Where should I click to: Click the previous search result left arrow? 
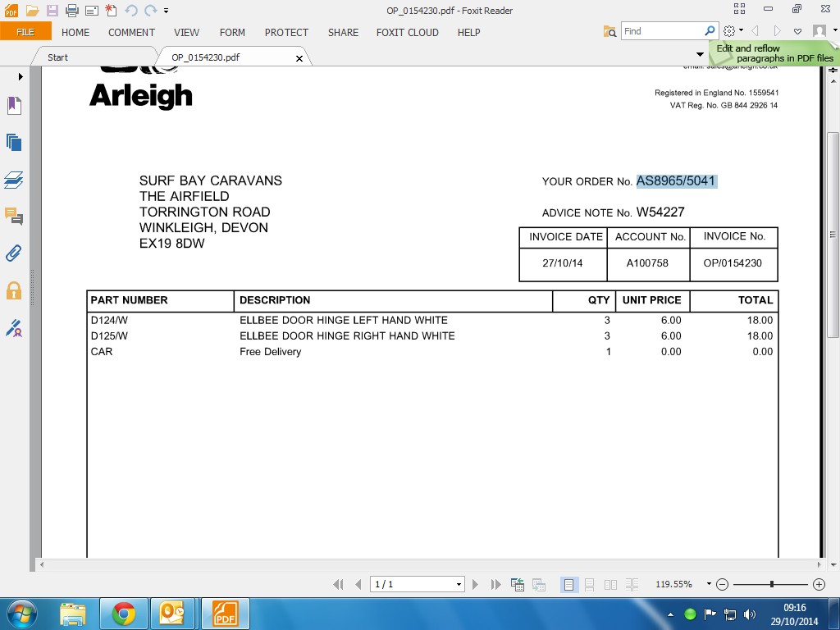coord(756,31)
